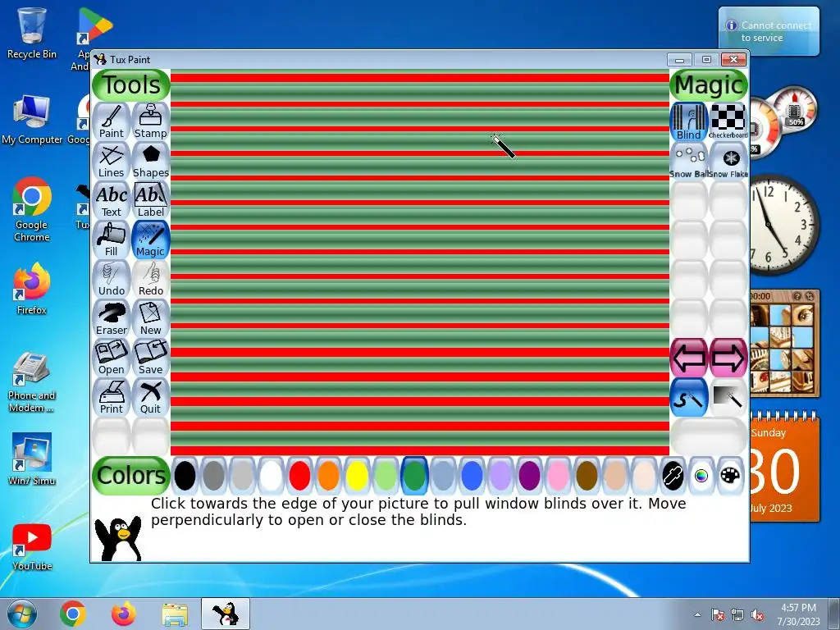The width and height of the screenshot is (840, 630).
Task: Choose the Snow Ball magic effect
Action: [x=689, y=161]
